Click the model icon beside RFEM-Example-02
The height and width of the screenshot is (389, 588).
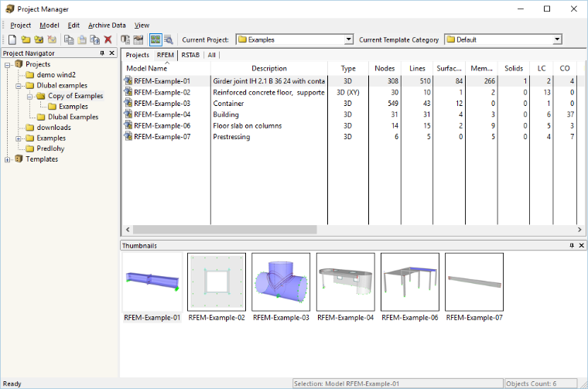pos(128,92)
